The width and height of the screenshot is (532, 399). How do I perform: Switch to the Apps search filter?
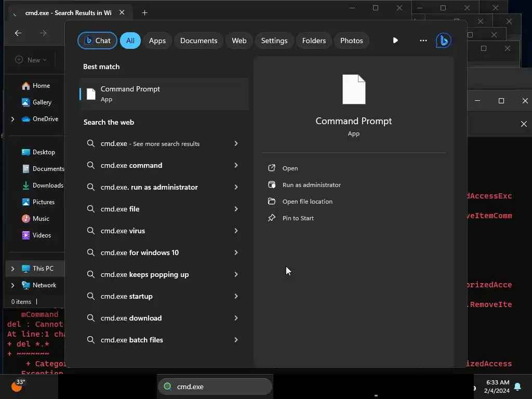[157, 41]
